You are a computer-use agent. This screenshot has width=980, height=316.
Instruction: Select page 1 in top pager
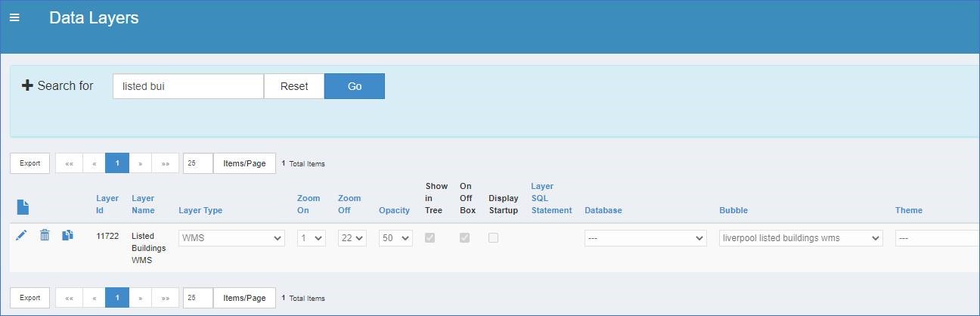(x=117, y=163)
